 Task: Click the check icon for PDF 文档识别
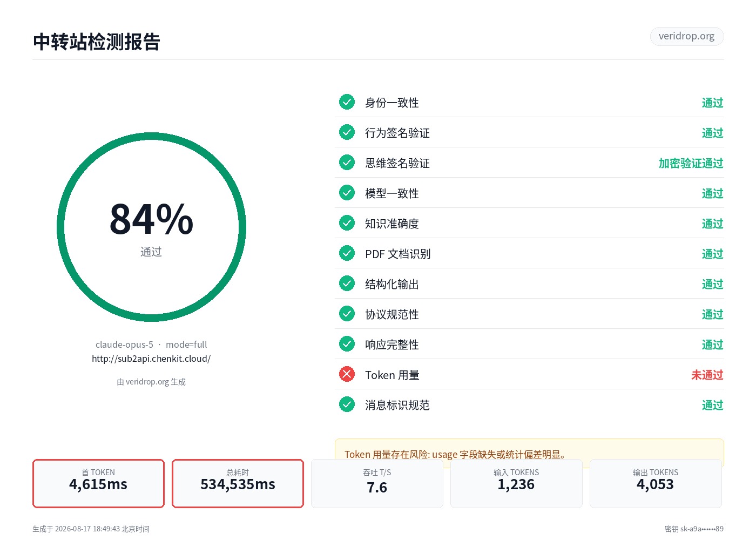point(347,253)
